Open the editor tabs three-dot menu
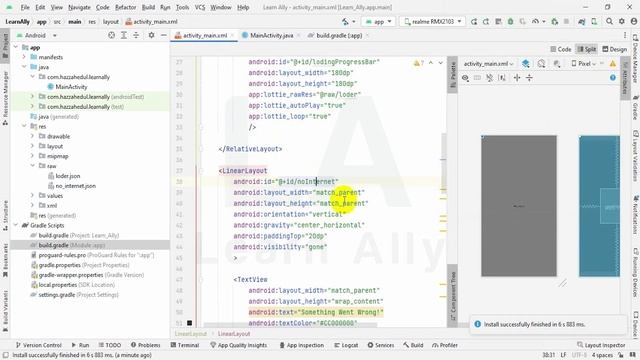 (625, 36)
